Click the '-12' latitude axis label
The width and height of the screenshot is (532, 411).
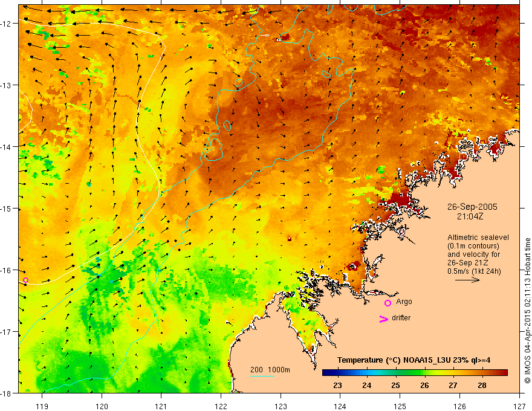[x=7, y=24]
